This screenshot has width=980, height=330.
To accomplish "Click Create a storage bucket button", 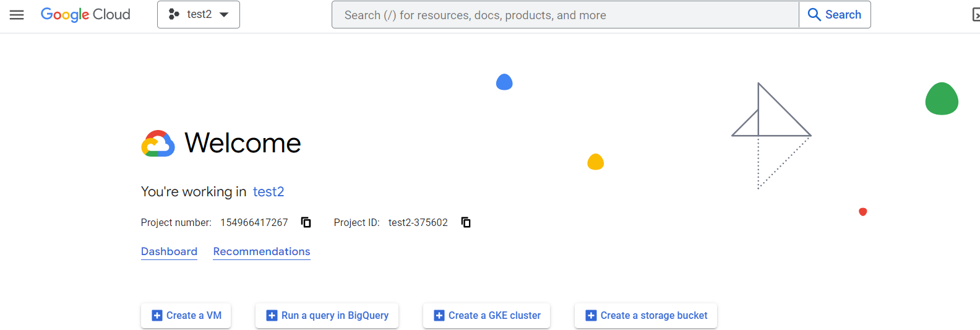I will pyautogui.click(x=646, y=316).
